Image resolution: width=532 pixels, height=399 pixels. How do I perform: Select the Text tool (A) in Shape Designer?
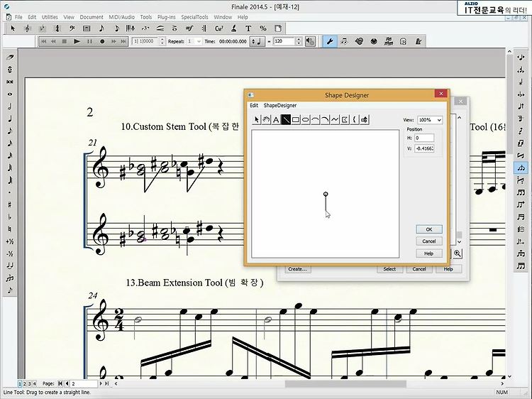[x=276, y=119]
